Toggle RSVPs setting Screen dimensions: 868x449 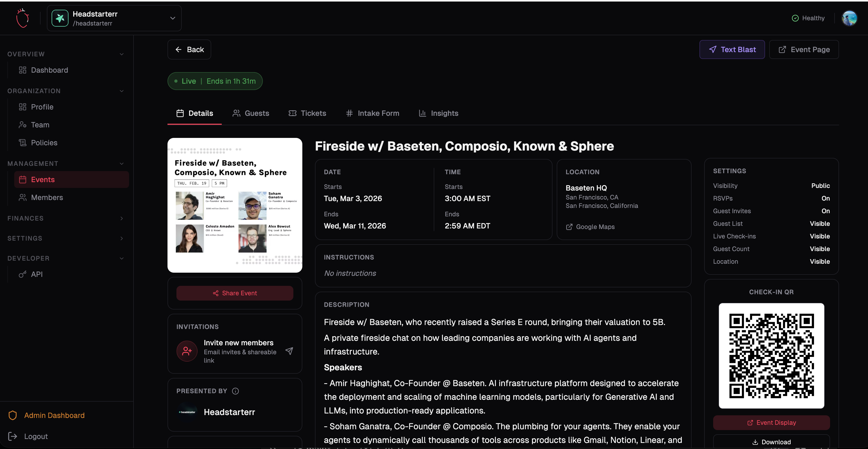pyautogui.click(x=826, y=198)
